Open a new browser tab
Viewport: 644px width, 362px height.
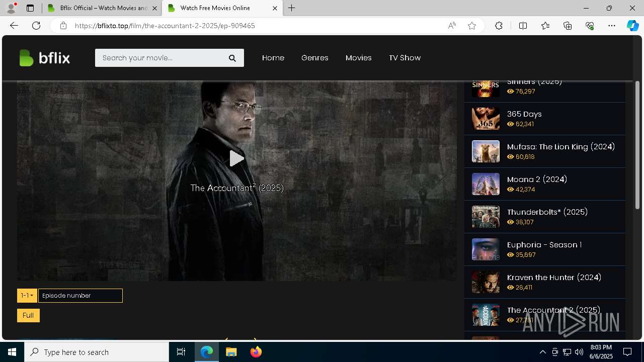coord(292,8)
